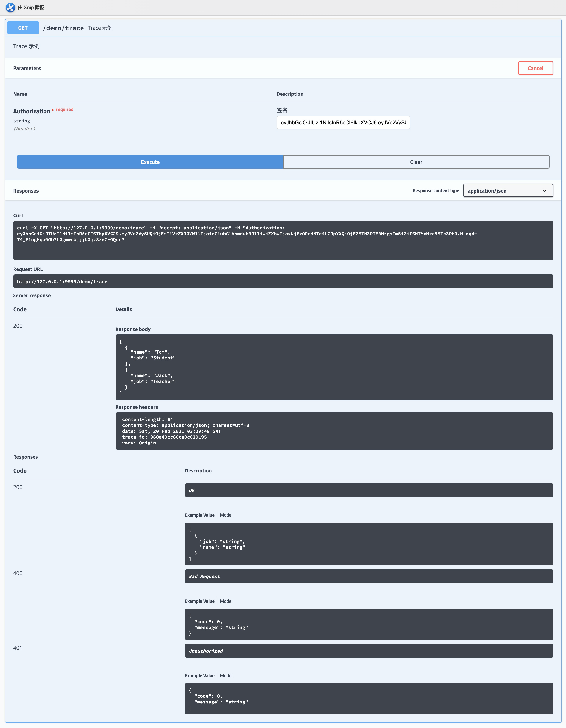Click the dropdown chevron arrow icon
The image size is (566, 728).
[545, 191]
